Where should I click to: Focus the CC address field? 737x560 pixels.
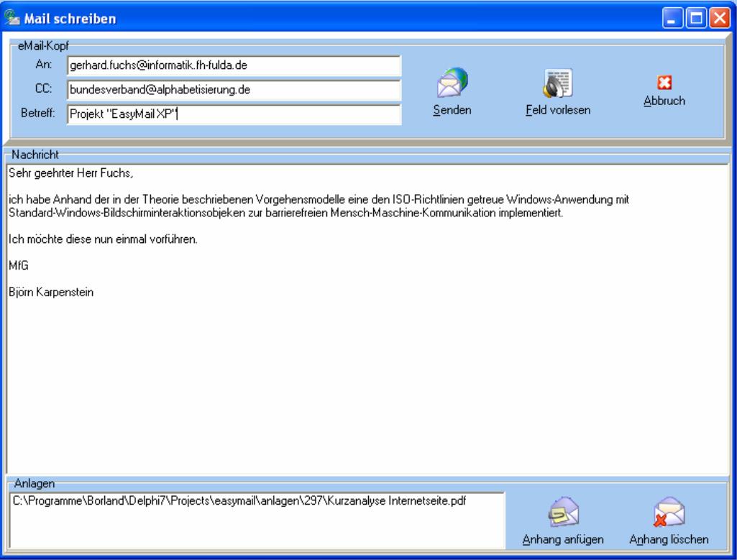pyautogui.click(x=233, y=91)
